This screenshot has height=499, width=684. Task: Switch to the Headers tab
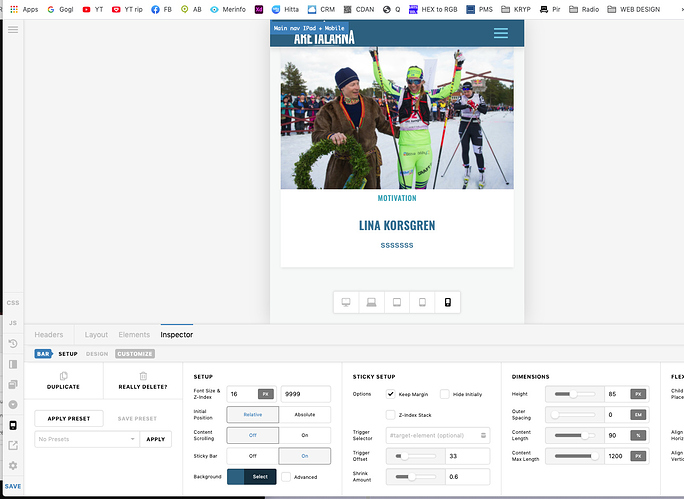(49, 335)
